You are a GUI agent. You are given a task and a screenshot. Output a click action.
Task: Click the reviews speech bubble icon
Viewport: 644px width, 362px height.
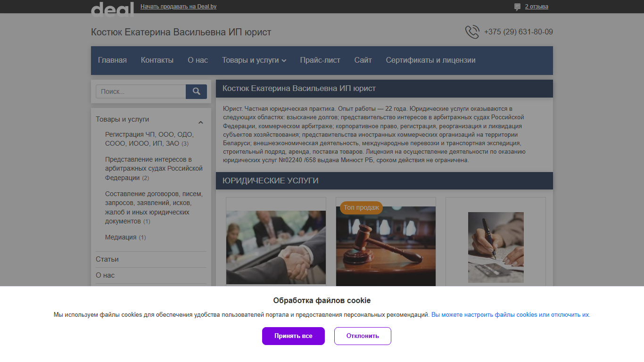517,7
